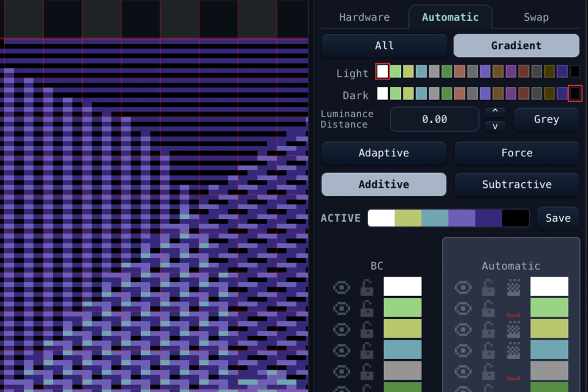This screenshot has height=392, width=588.
Task: Click dither icon for teal in Automatic column
Action: [x=513, y=350]
